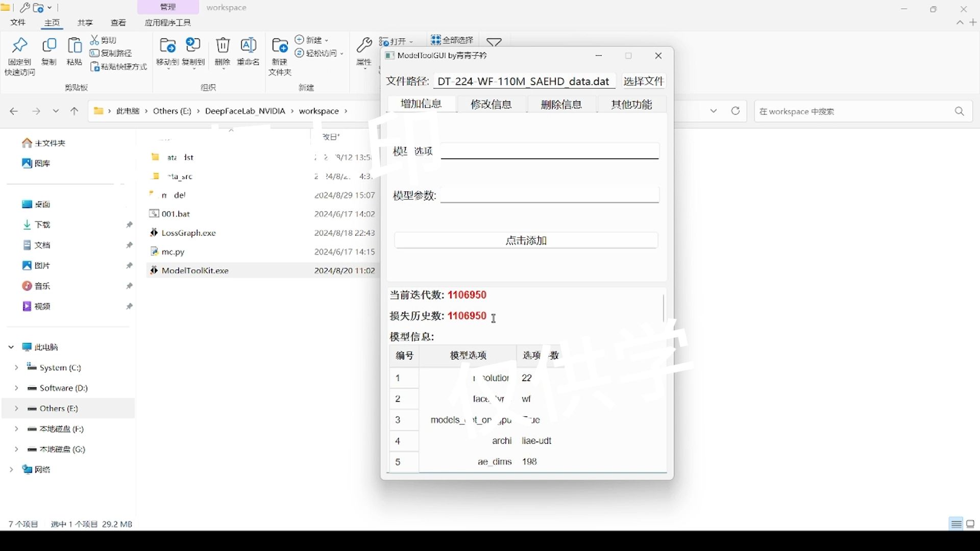Viewport: 980px width, 551px height.
Task: Click the info panel vertical scrollbar
Action: 664,308
